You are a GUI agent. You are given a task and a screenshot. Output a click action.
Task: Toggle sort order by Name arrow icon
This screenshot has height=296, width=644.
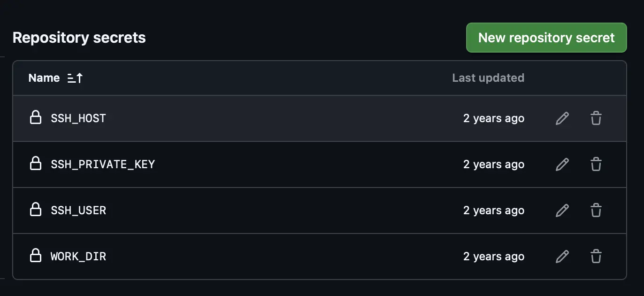tap(75, 78)
